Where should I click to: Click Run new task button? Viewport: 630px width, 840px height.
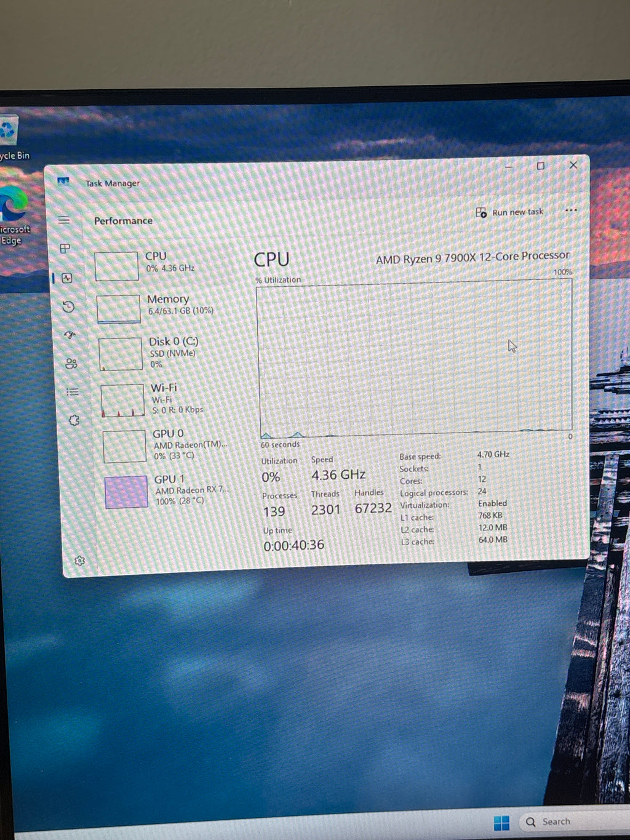click(509, 212)
